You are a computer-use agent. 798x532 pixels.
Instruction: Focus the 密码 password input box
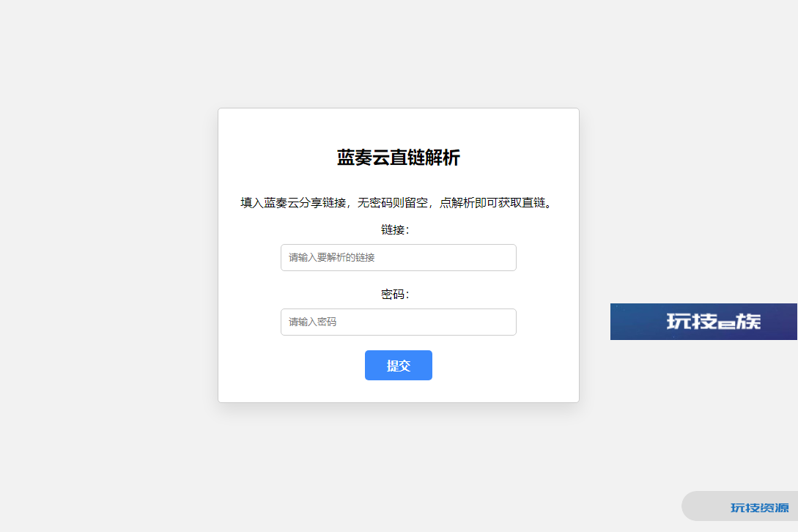399,322
